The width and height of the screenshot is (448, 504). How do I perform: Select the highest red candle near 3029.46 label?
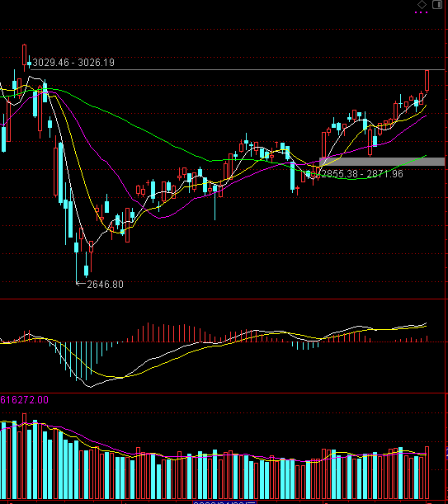pyautogui.click(x=24, y=57)
